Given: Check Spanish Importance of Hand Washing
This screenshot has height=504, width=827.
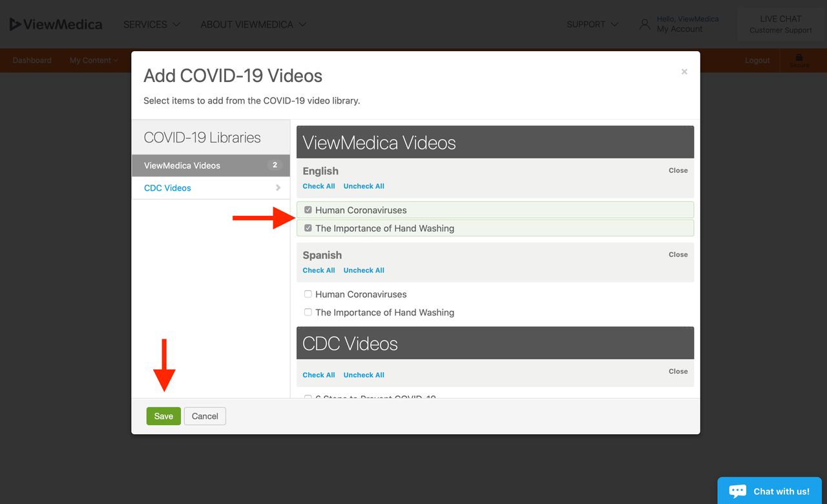Looking at the screenshot, I should click(x=308, y=312).
